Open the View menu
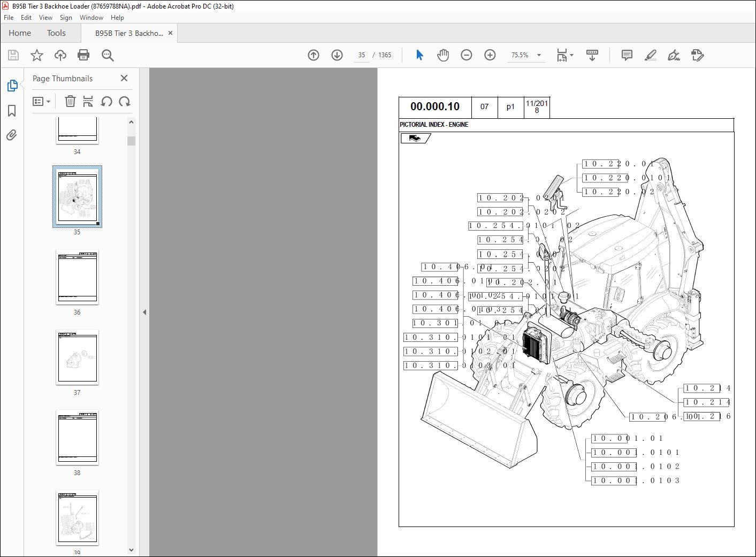The width and height of the screenshot is (756, 557). [46, 18]
